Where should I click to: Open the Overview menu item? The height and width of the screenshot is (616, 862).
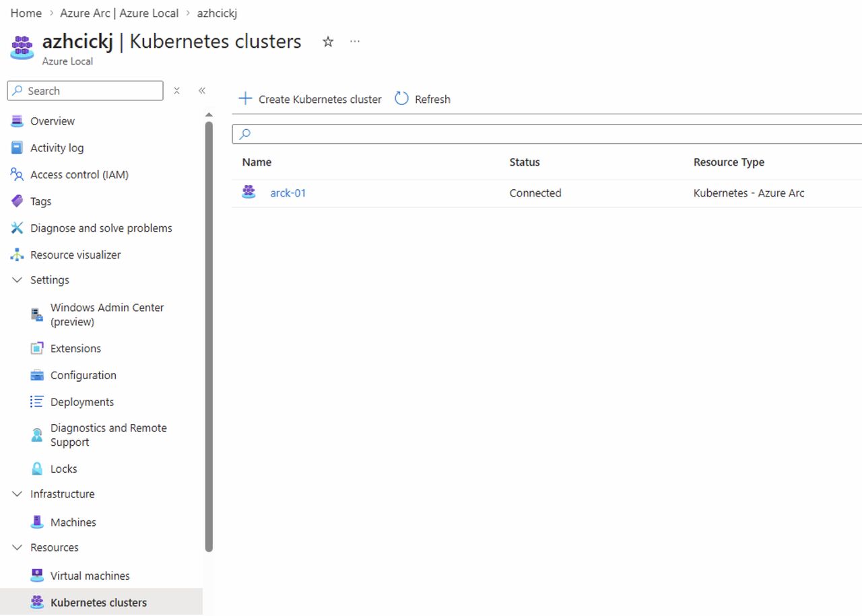(52, 121)
